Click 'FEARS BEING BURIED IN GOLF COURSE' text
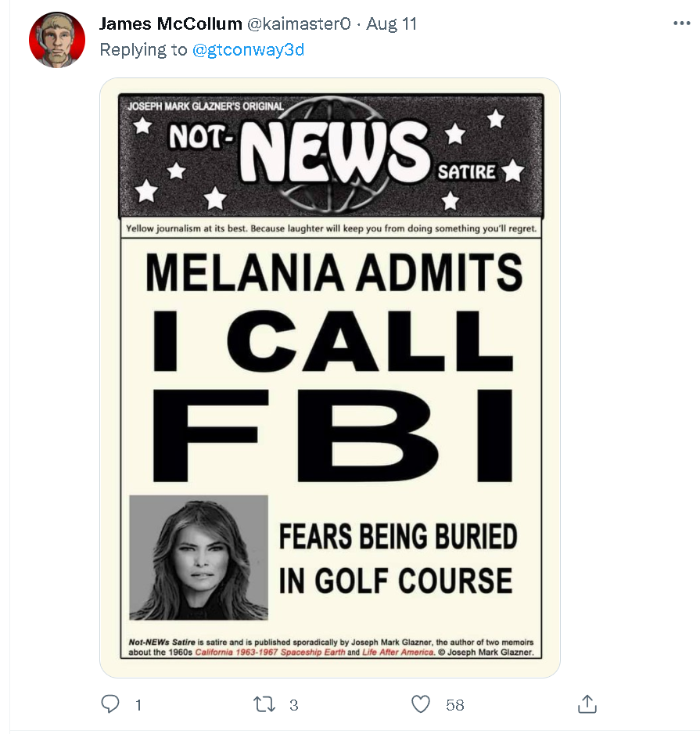Image resolution: width=700 pixels, height=734 pixels. tap(397, 559)
